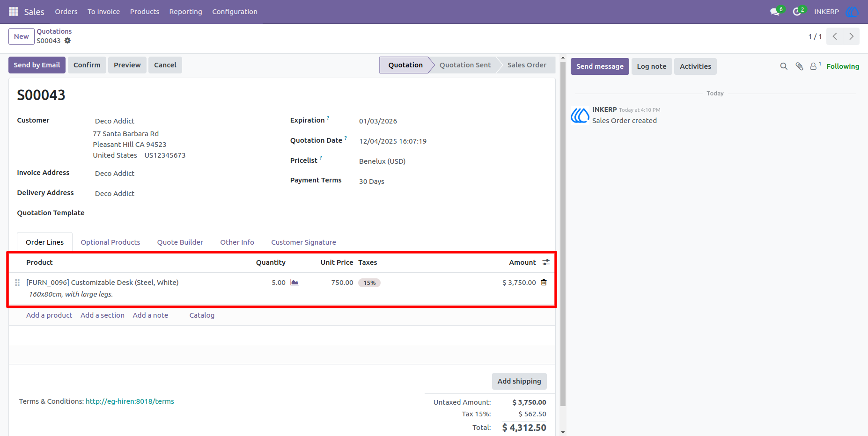Image resolution: width=868 pixels, height=436 pixels.
Task: Click Add a product link
Action: [49, 315]
